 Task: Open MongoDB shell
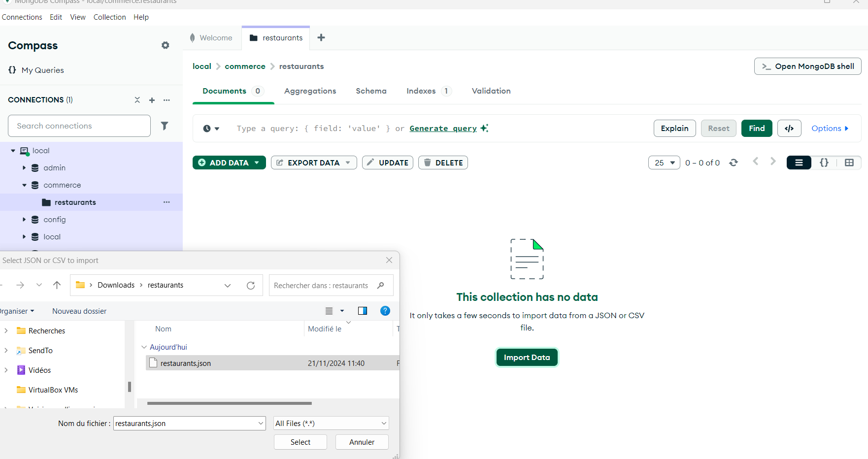pyautogui.click(x=807, y=66)
